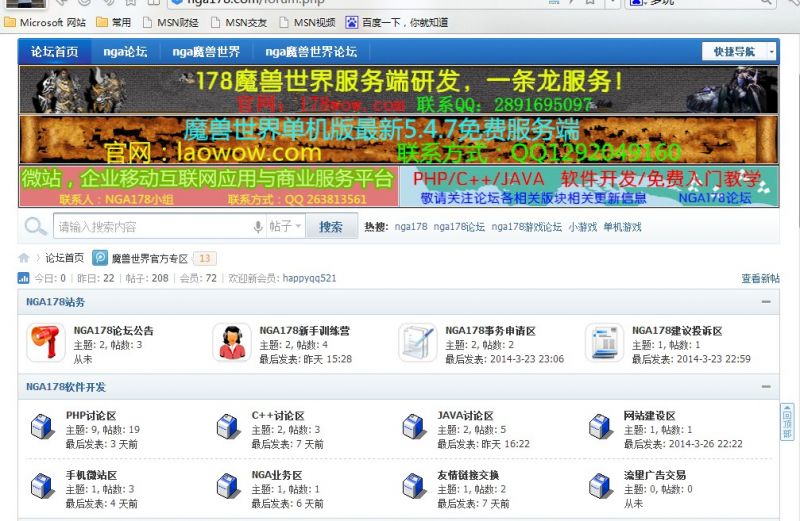Select the 论坛首页 tab
Image resolution: width=800 pixels, height=521 pixels.
(x=55, y=52)
